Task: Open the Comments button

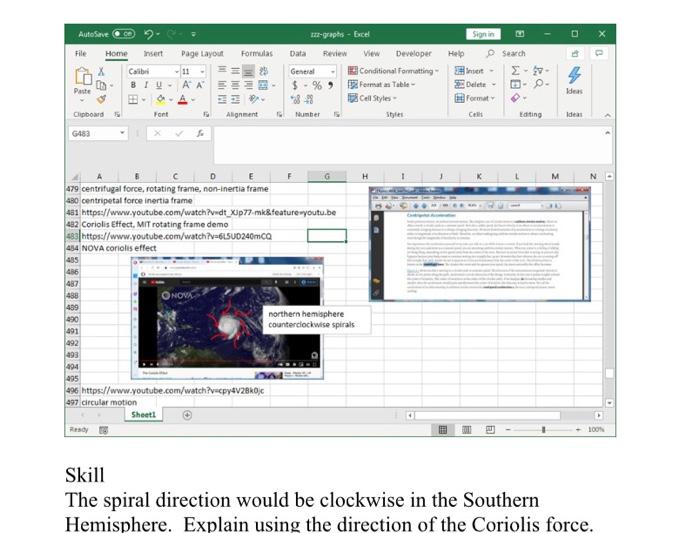Action: click(x=599, y=54)
